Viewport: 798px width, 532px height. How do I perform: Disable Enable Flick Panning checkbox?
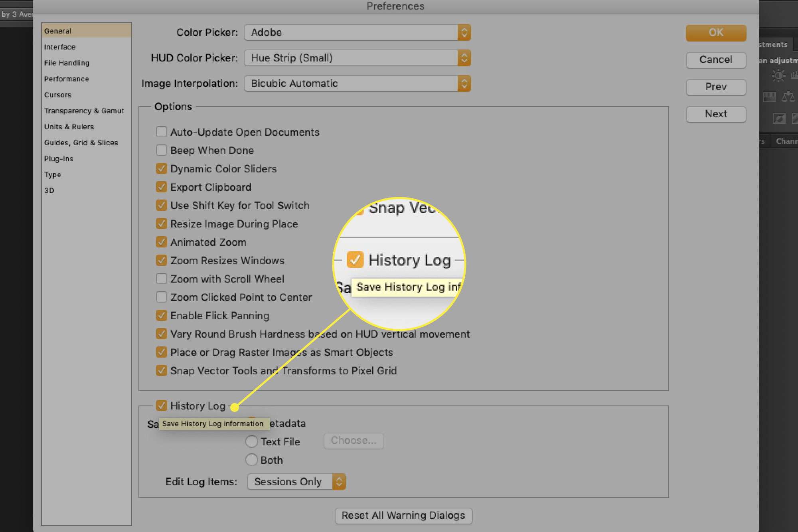click(161, 315)
